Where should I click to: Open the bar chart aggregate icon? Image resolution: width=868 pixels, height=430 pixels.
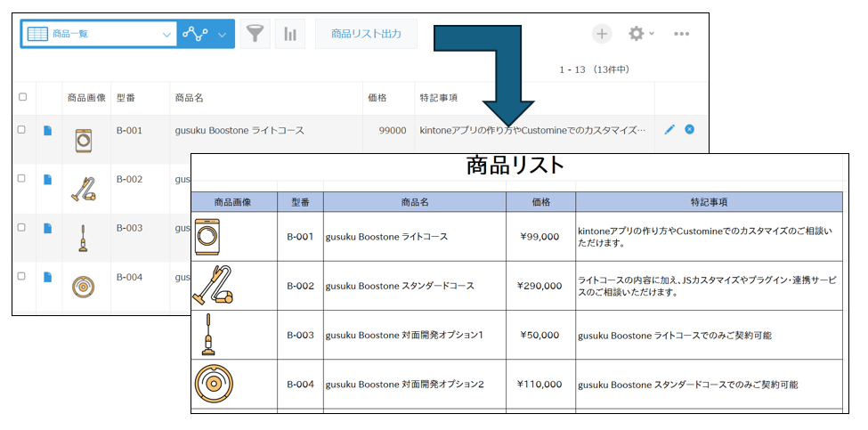point(290,34)
